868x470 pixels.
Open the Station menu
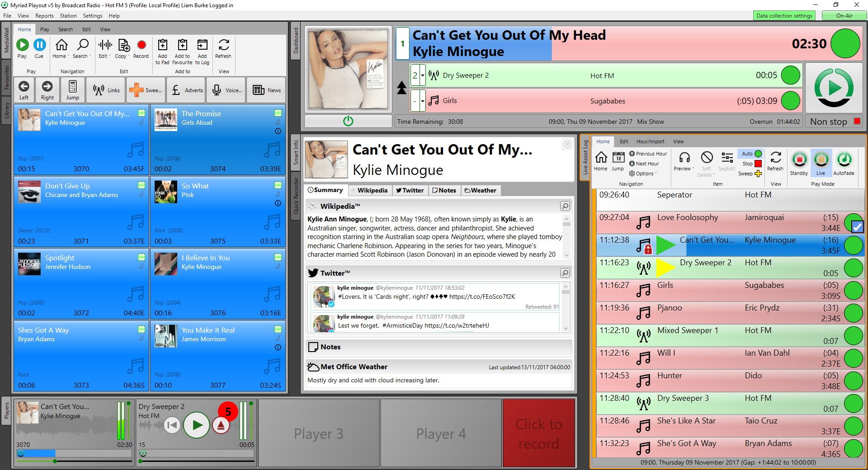pos(68,16)
